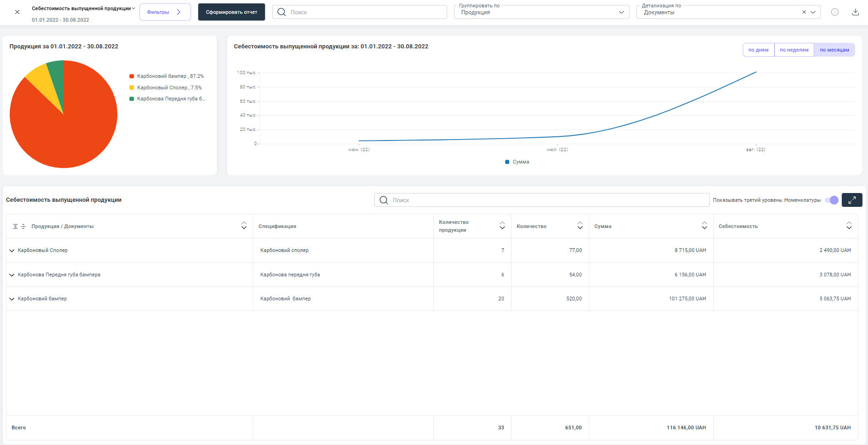
Task: Expand table to fullscreen
Action: pyautogui.click(x=851, y=200)
